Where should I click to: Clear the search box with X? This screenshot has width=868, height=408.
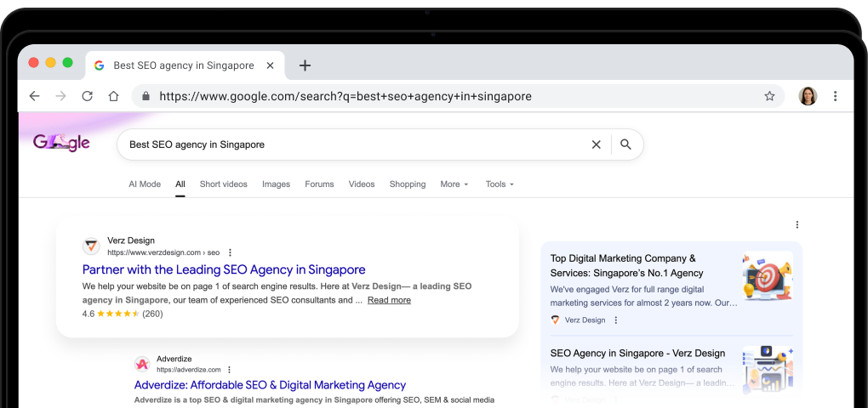pos(596,144)
